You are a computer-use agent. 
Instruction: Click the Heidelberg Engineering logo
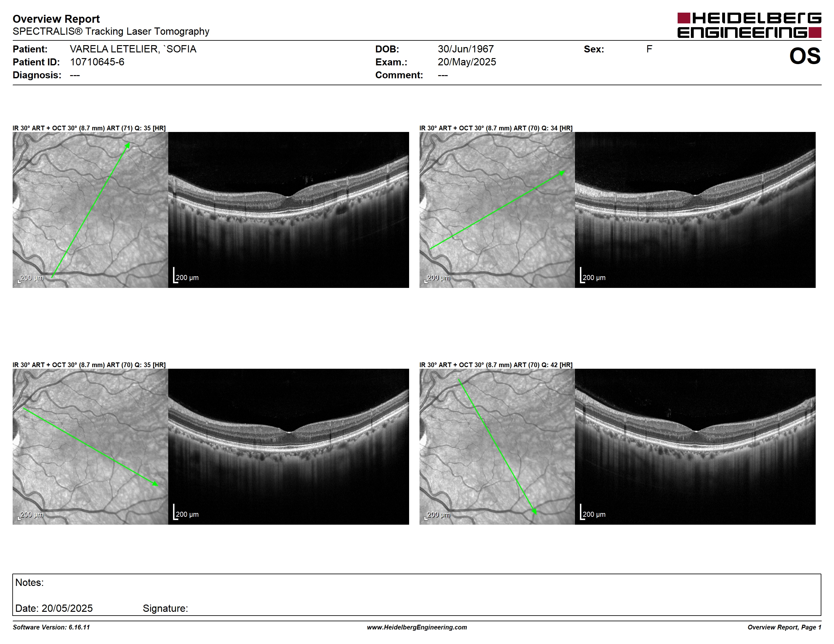coord(749,25)
